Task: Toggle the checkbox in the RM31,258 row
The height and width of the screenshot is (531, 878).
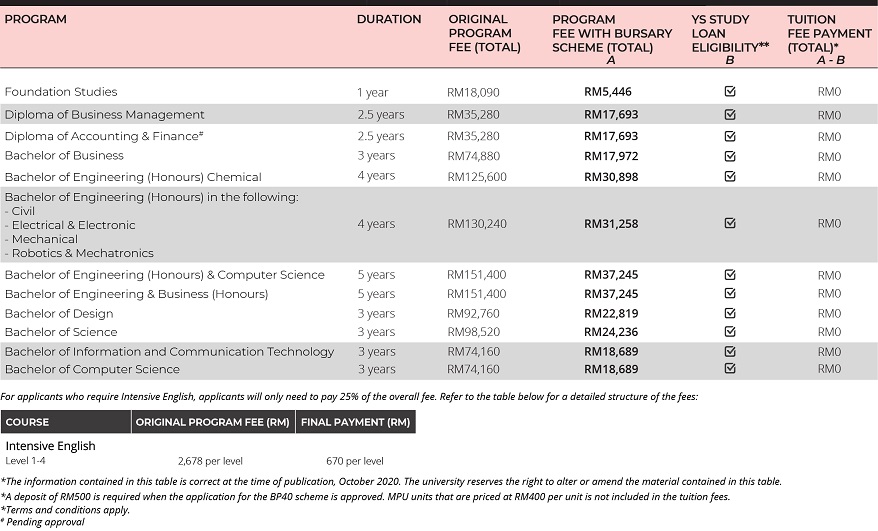Action: tap(729, 224)
